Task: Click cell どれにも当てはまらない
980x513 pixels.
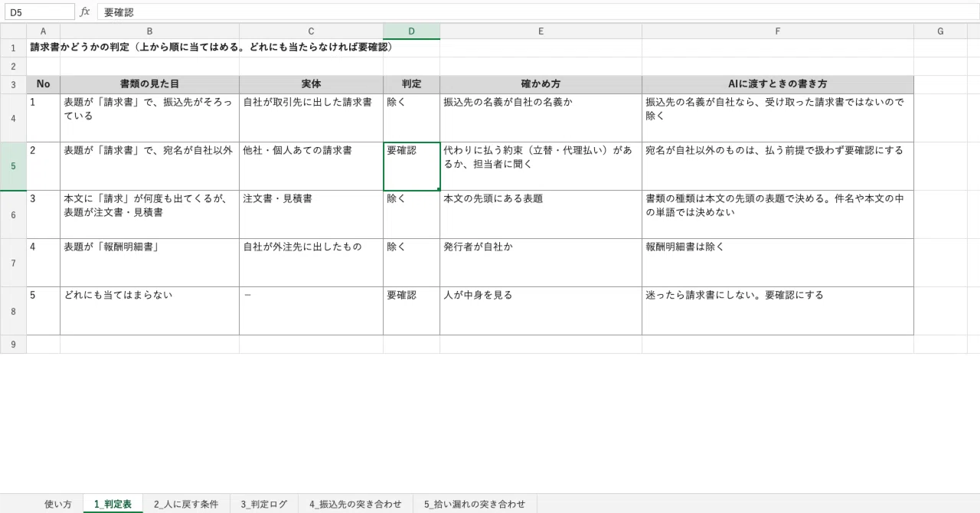Action: click(x=149, y=311)
